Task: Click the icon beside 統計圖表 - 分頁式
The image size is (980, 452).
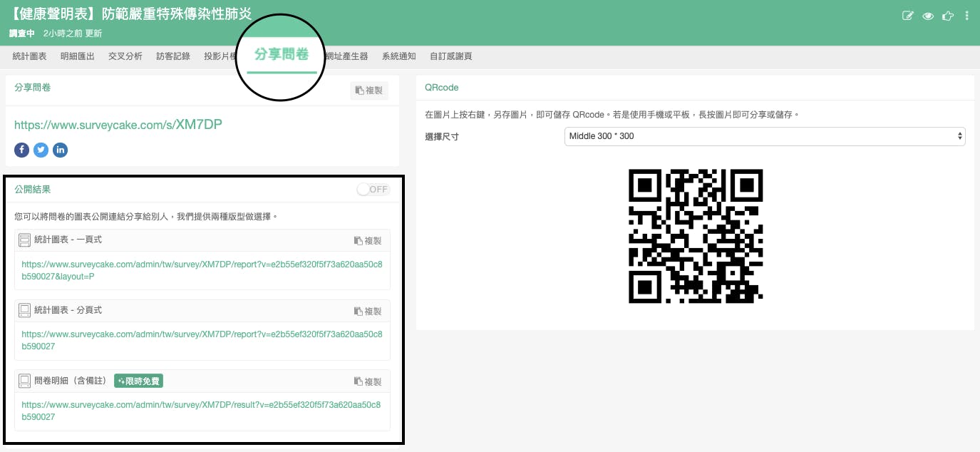Action: [25, 311]
